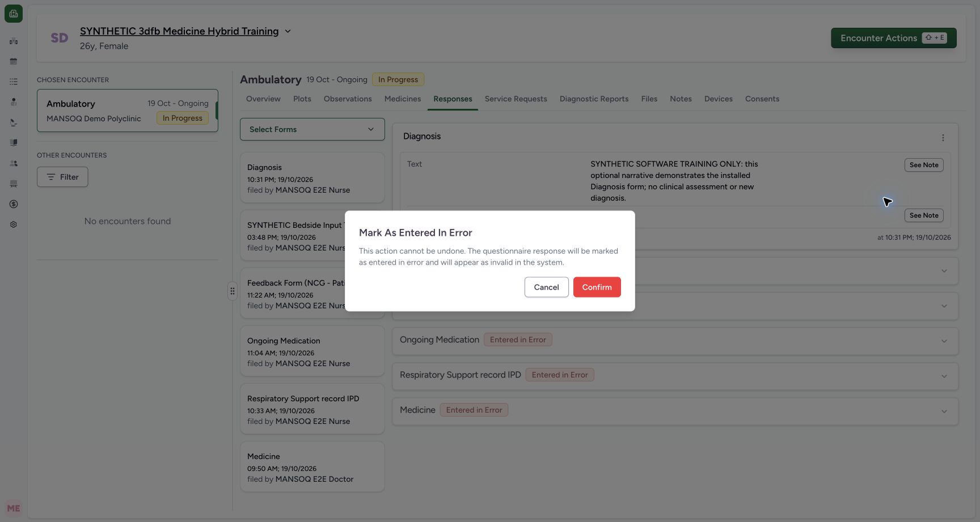The image size is (980, 522).
Task: Expand the patient name dropdown chevron
Action: pos(288,31)
